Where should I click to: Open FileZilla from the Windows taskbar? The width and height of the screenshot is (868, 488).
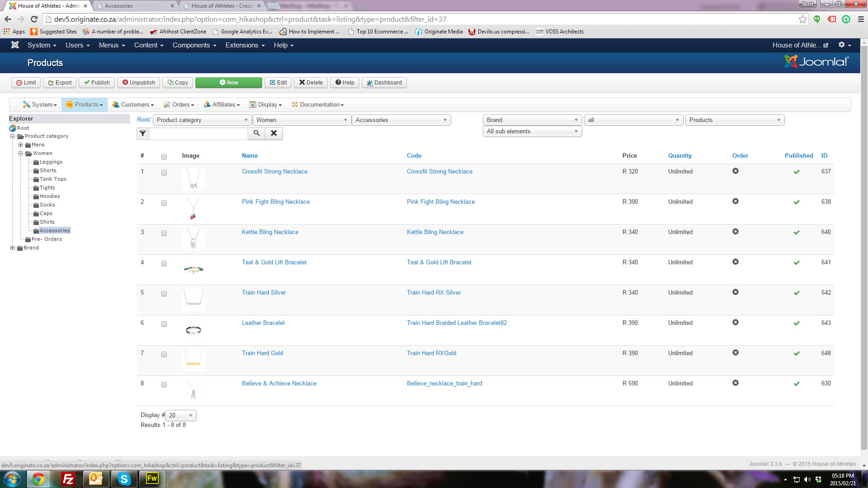[x=68, y=479]
